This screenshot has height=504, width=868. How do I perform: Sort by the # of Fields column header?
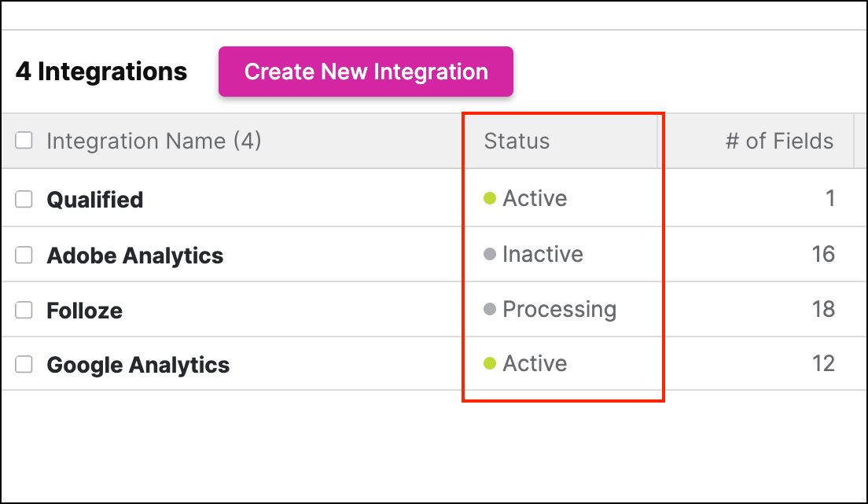779,142
